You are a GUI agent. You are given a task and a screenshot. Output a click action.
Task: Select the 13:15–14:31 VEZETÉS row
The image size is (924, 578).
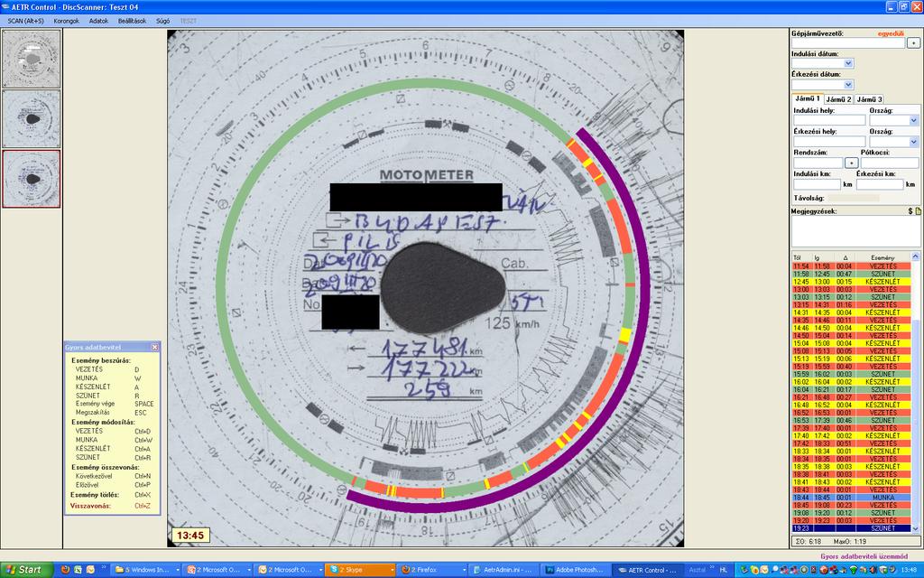(x=852, y=305)
